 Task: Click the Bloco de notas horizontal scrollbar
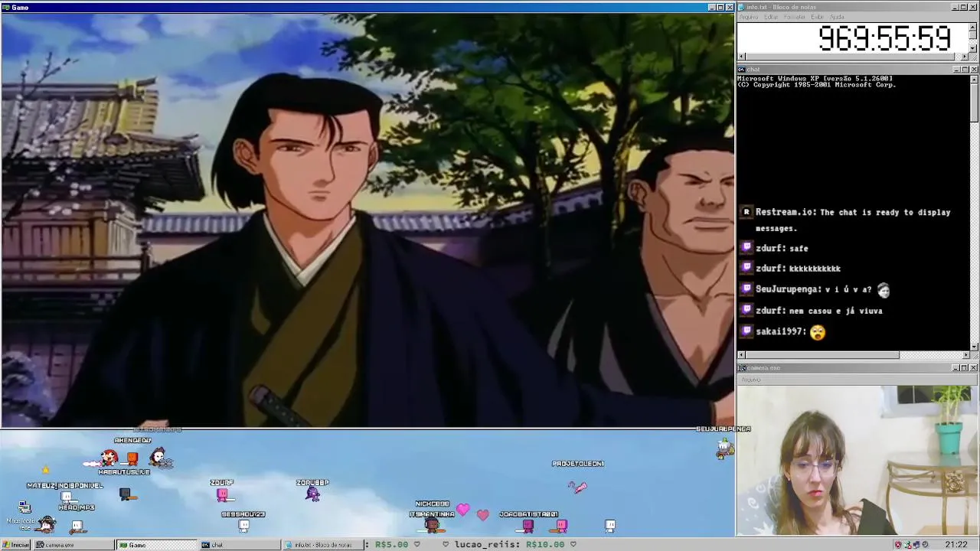click(x=853, y=57)
